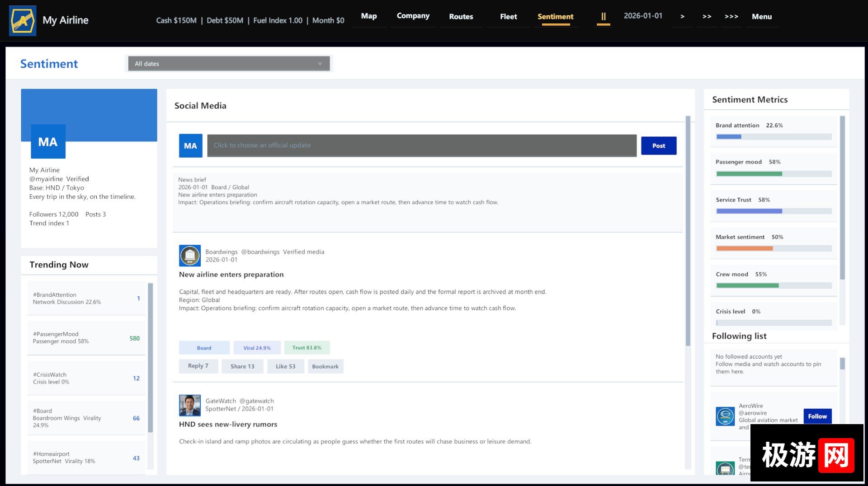The image size is (868, 486).
Task: Set double speed (>>)
Action: (707, 17)
